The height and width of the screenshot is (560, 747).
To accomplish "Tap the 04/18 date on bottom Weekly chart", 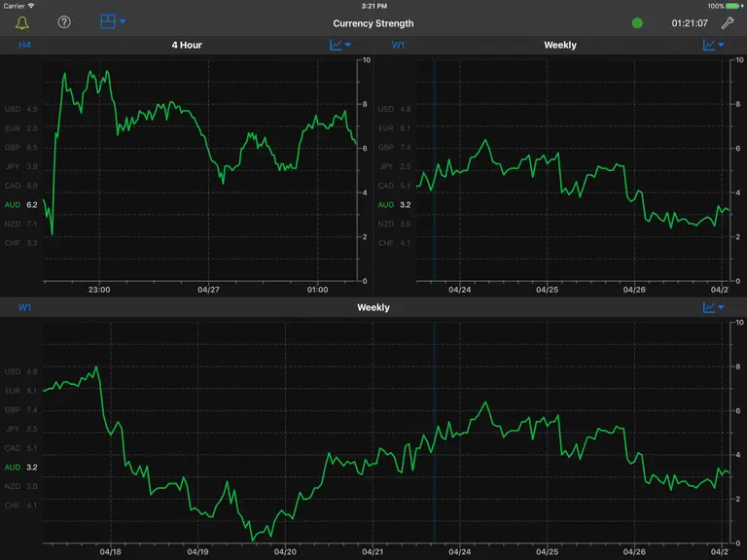I will (111, 552).
